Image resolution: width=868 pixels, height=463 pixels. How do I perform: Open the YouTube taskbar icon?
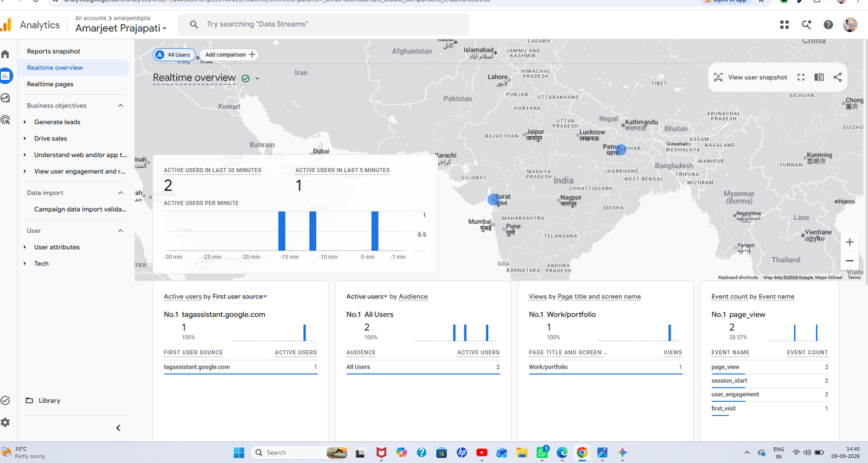coord(482,453)
